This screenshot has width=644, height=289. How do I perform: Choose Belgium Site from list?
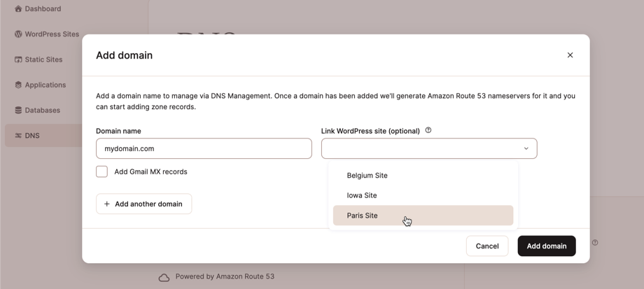tap(423, 175)
